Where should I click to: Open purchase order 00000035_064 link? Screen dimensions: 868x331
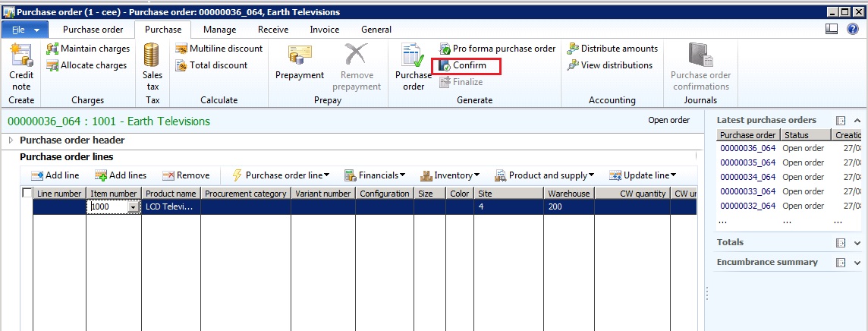tap(747, 162)
